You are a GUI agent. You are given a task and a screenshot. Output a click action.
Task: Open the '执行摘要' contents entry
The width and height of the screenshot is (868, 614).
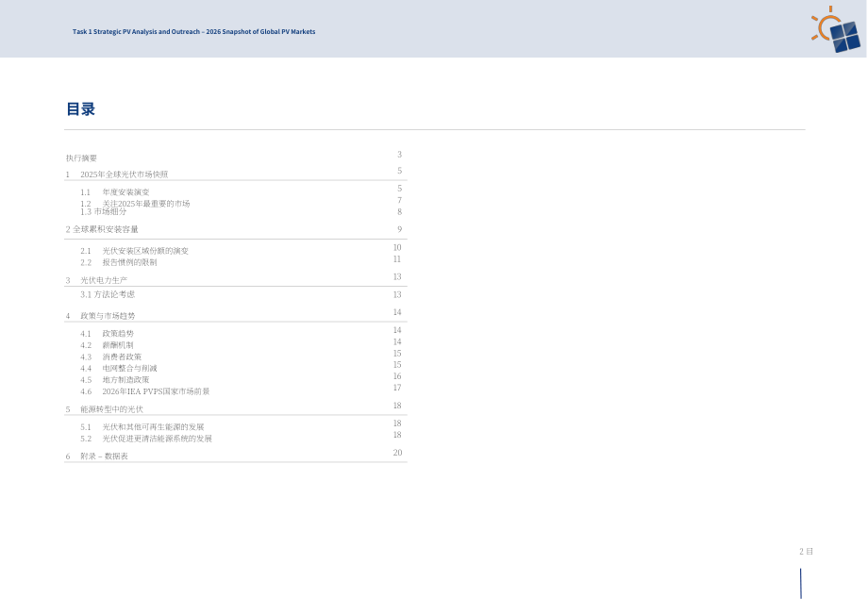(x=81, y=158)
